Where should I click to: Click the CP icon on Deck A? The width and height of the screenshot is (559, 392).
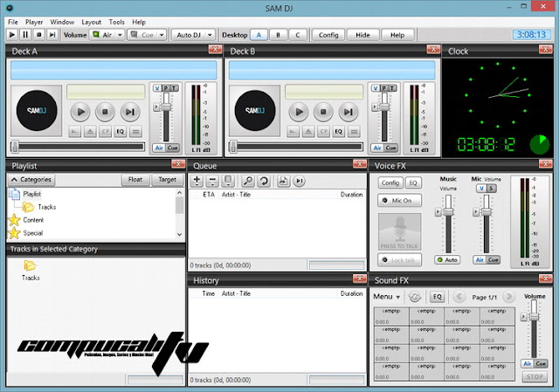pyautogui.click(x=105, y=132)
